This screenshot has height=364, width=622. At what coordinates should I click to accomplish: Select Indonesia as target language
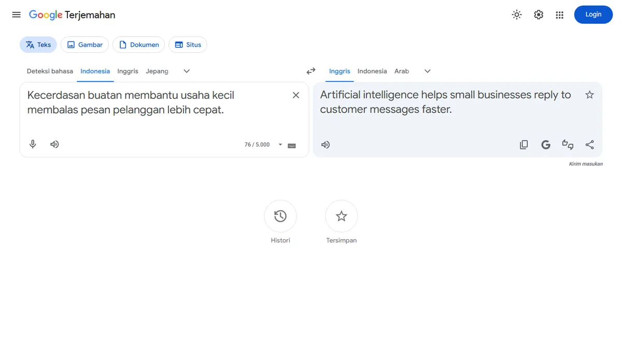coord(372,71)
